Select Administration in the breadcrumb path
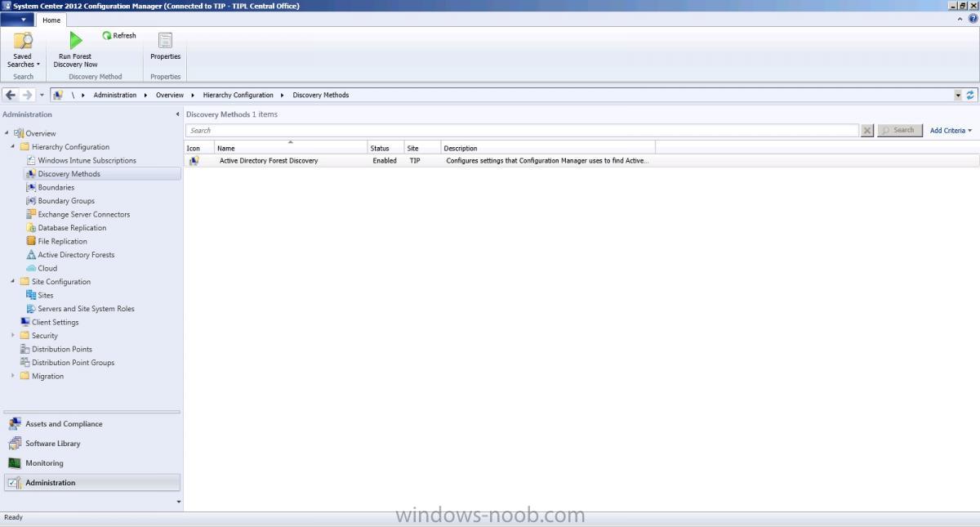Screen dimensions: 980x527 [115, 95]
